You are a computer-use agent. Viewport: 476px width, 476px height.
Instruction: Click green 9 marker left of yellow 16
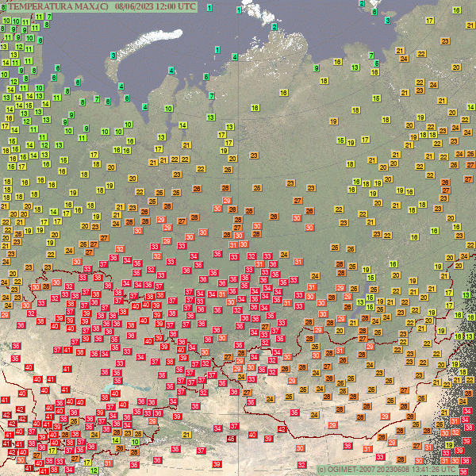coord(317,68)
